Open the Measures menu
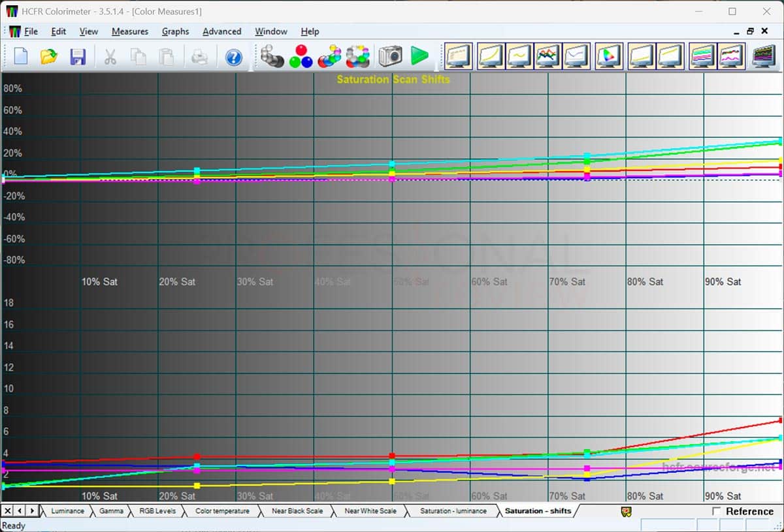Viewport: 784px width, 532px height. (x=130, y=31)
